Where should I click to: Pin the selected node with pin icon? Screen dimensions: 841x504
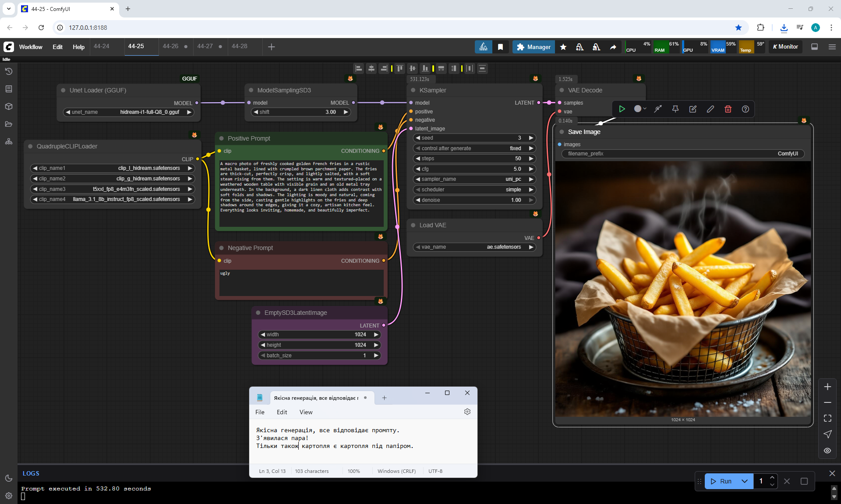click(x=675, y=109)
